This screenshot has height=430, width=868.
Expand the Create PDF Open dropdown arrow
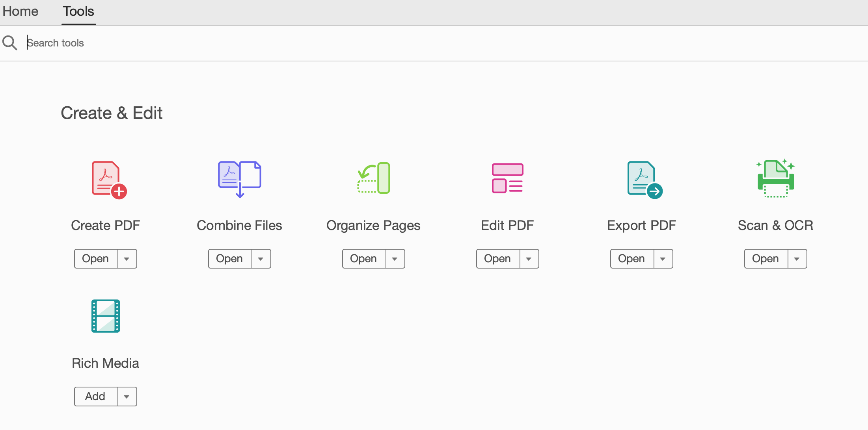[x=127, y=258]
